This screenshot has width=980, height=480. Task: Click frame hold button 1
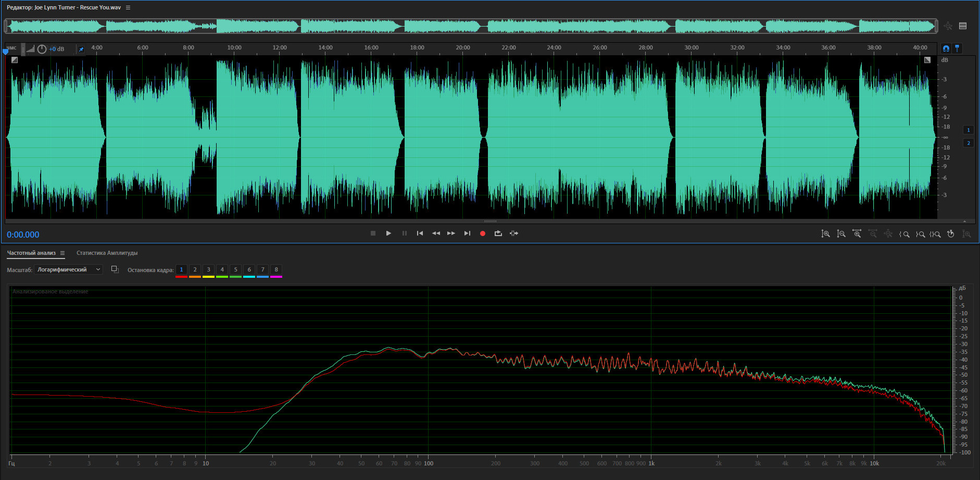pos(181,269)
